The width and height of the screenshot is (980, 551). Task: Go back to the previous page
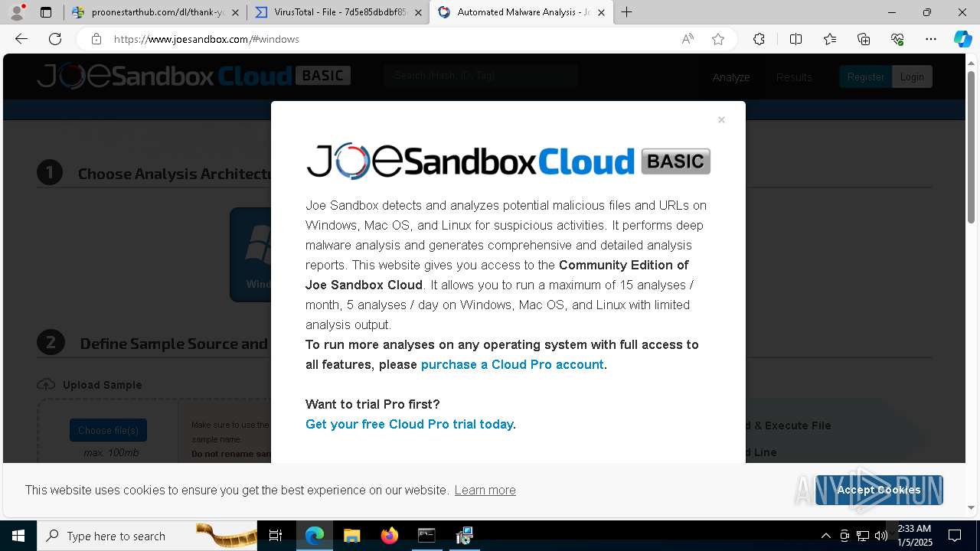pos(21,39)
